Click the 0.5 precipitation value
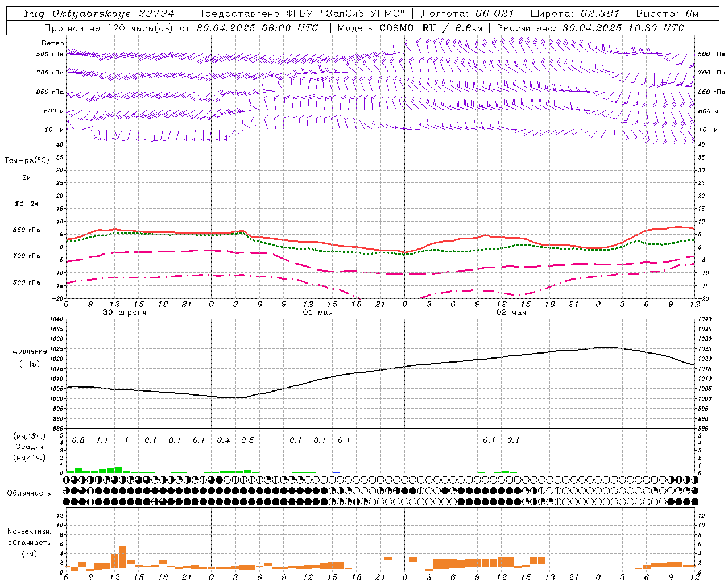Screen dimensions: 728x582 click(247, 440)
